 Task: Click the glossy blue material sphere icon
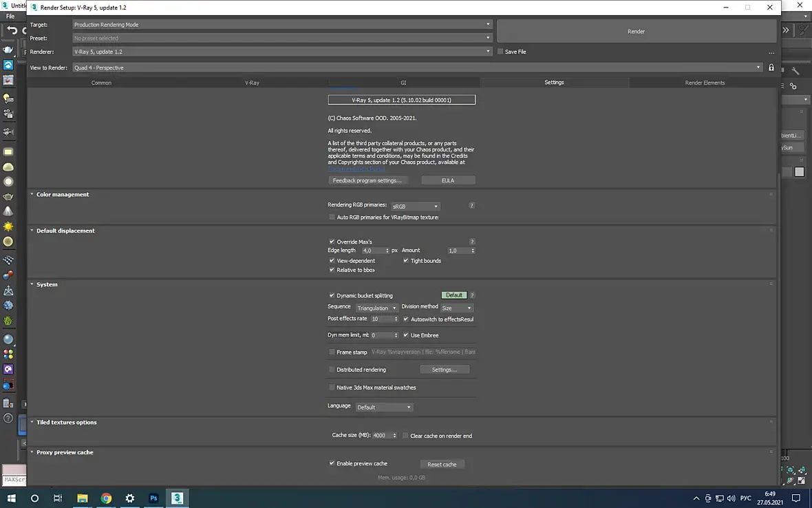[8, 339]
